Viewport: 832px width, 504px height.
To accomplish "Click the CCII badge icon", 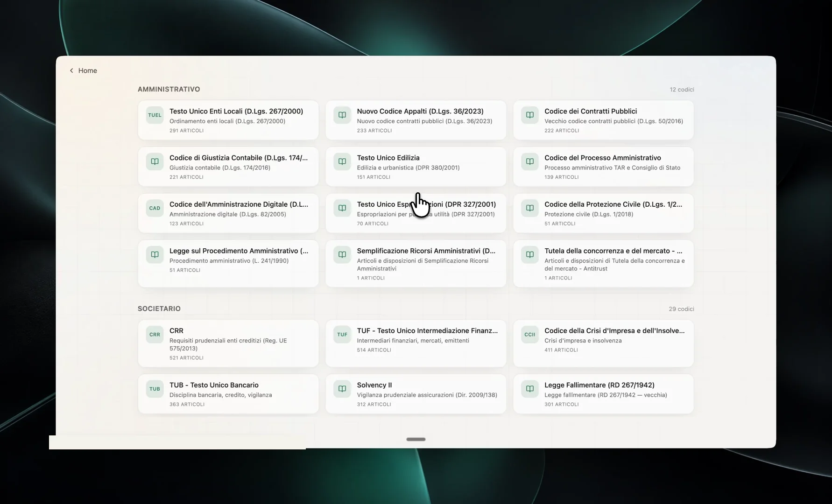I will pyautogui.click(x=530, y=335).
